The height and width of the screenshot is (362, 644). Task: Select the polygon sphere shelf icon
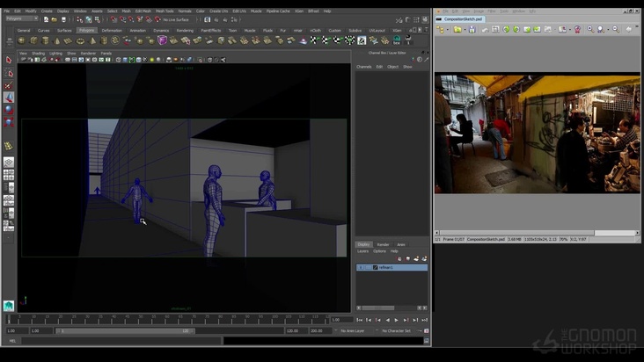click(21, 40)
